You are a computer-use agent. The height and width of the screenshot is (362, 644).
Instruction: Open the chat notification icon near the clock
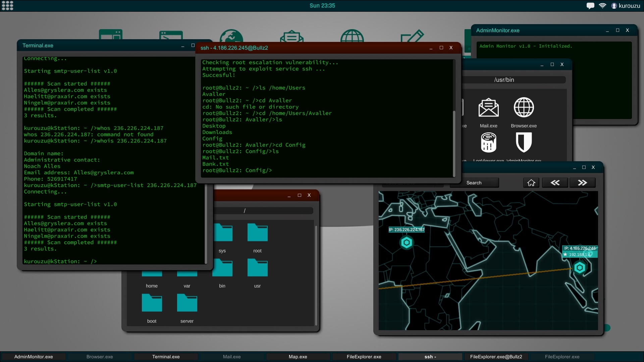590,5
